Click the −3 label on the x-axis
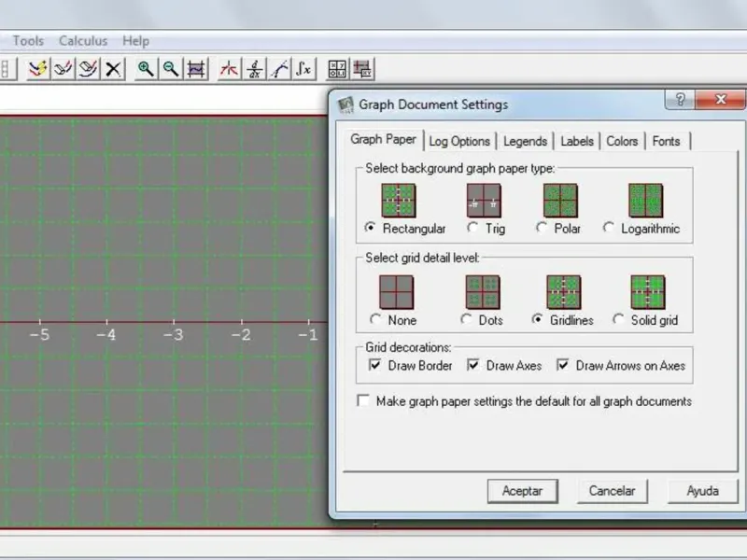 pos(174,335)
